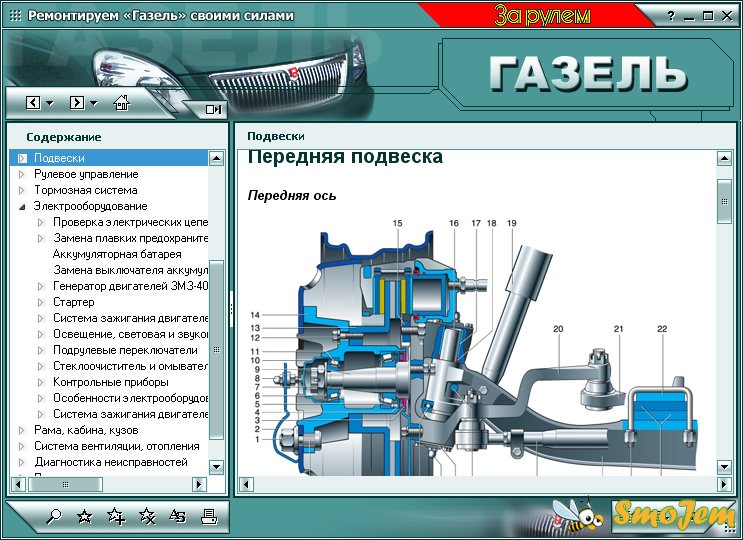
Task: Click contents list scroll-down arrow
Action: point(217,467)
